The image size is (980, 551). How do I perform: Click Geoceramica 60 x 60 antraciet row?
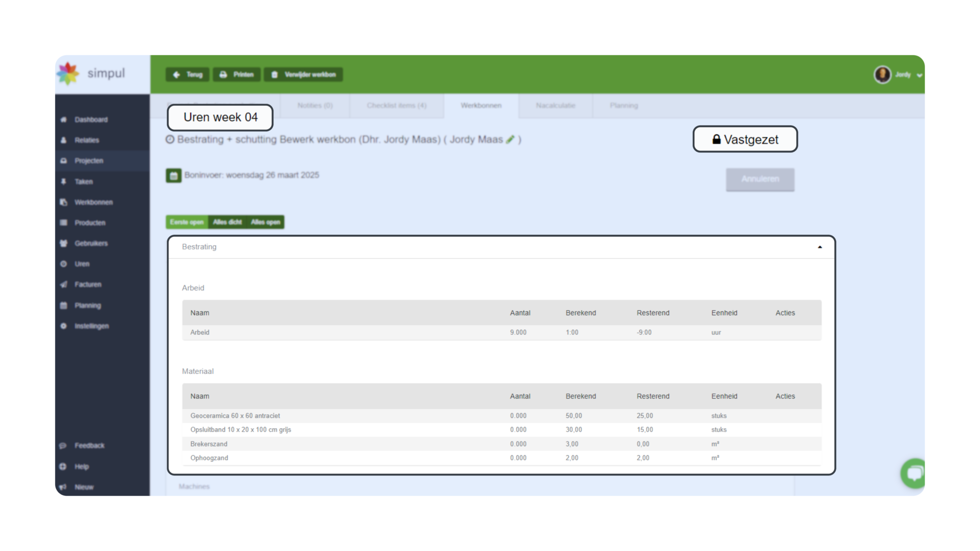click(x=502, y=416)
